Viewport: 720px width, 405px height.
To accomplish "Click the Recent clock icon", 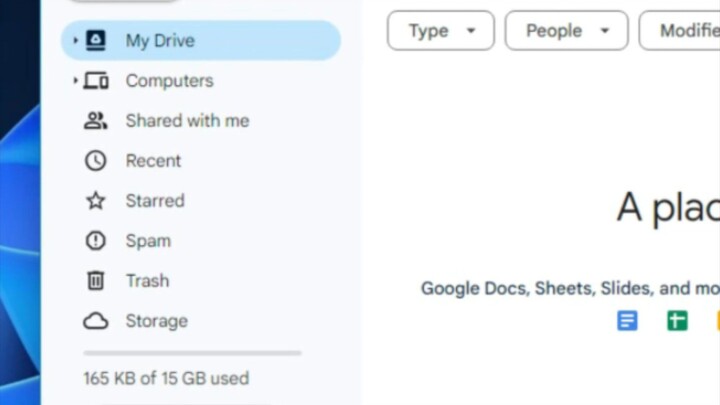I will point(96,161).
